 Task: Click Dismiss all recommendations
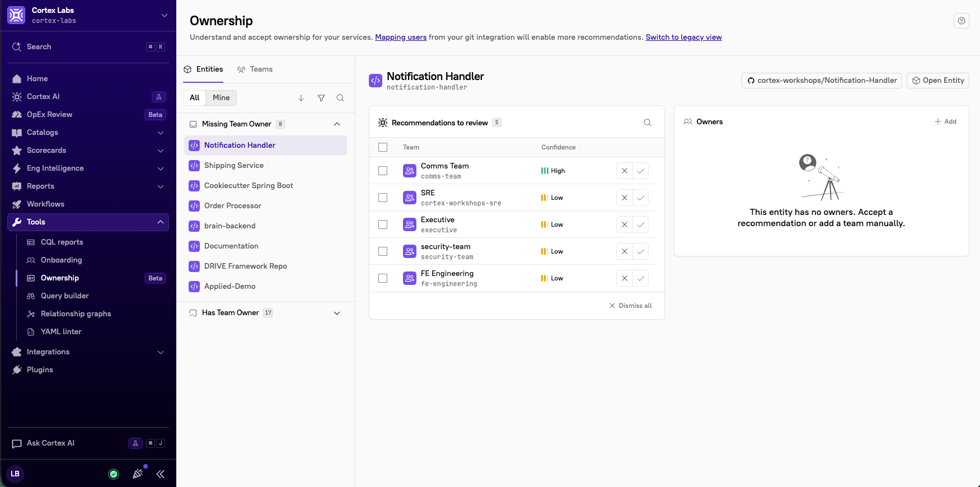pos(630,306)
